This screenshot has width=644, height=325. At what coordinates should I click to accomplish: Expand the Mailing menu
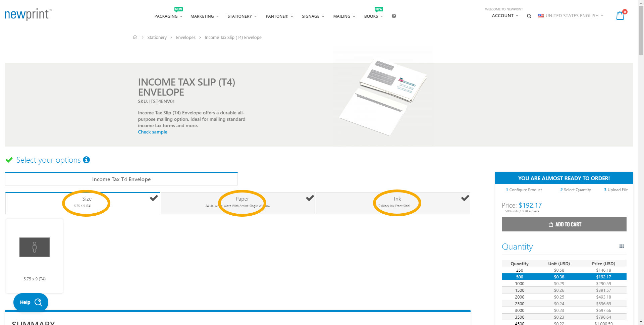pyautogui.click(x=344, y=16)
